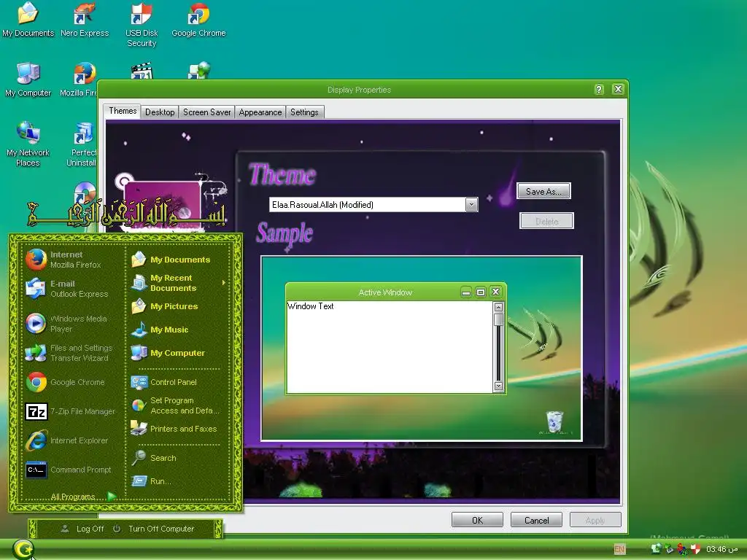
Task: Switch to the Themes tab
Action: 123,111
